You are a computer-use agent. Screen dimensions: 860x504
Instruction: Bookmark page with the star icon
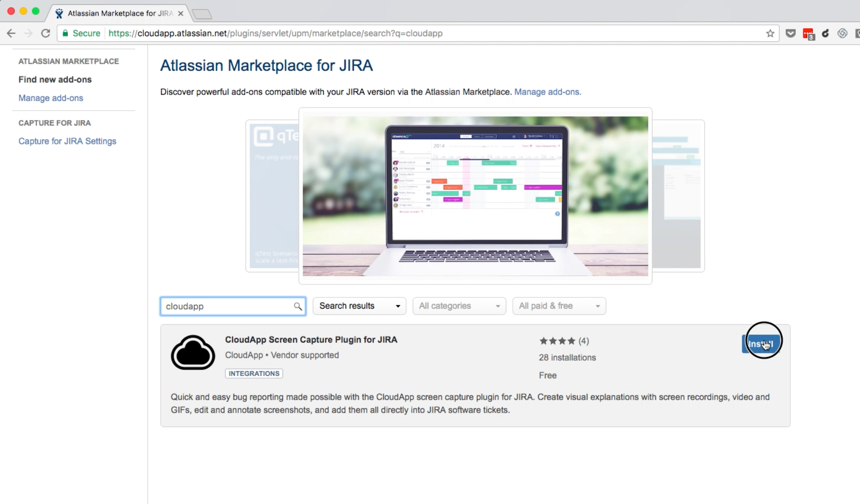770,33
